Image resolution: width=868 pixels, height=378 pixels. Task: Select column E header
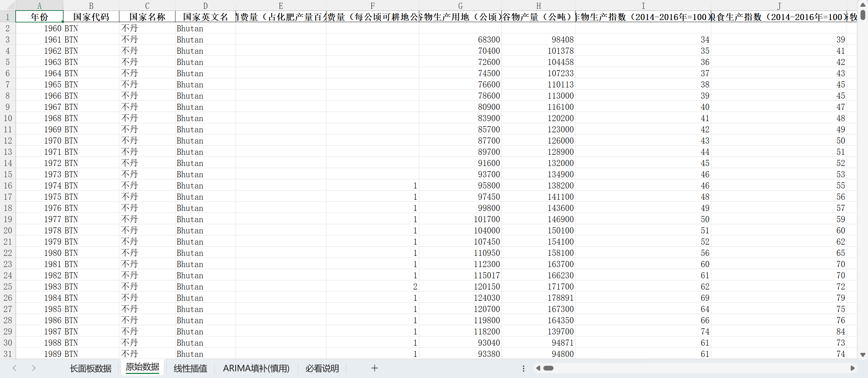pyautogui.click(x=281, y=5)
